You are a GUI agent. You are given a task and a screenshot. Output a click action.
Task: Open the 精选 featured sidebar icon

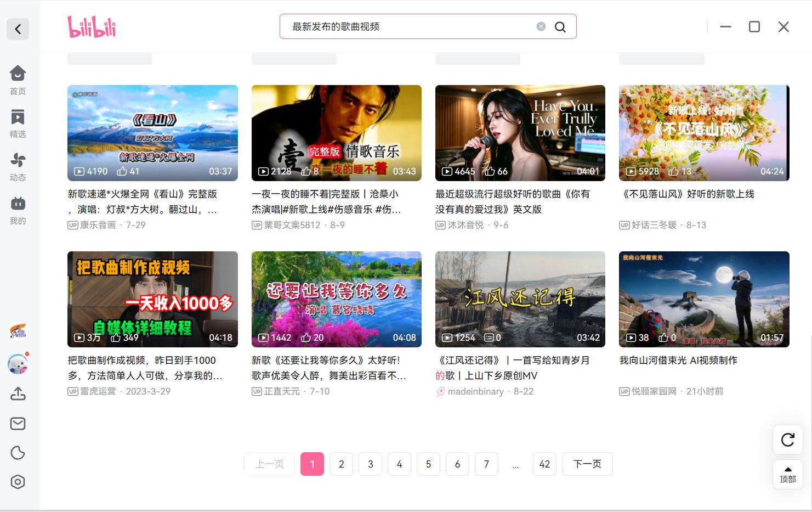click(18, 123)
